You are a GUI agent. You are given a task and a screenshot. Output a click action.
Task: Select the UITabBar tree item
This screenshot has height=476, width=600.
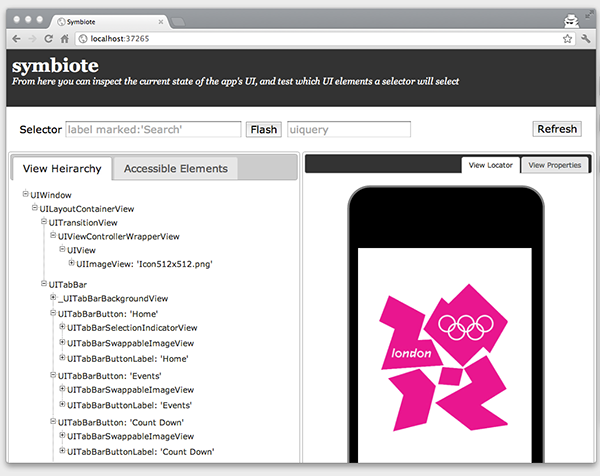click(68, 285)
